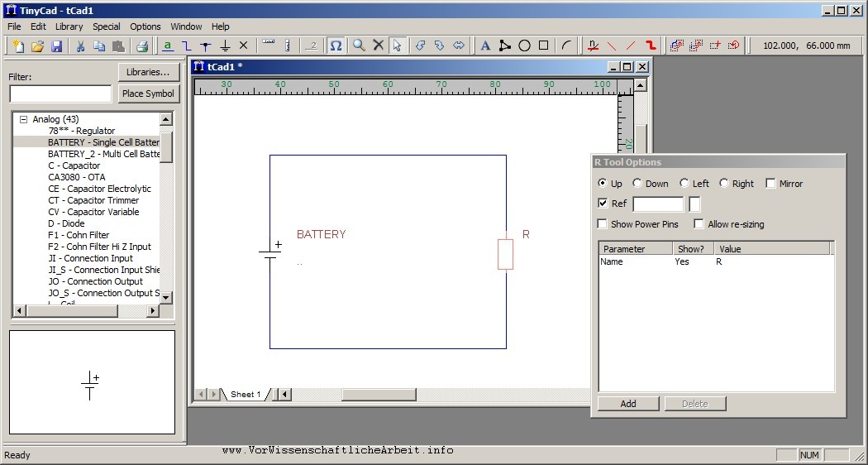Add a vertical ruler with the toolbar icon
Screen dimensions: 868x465
288,46
